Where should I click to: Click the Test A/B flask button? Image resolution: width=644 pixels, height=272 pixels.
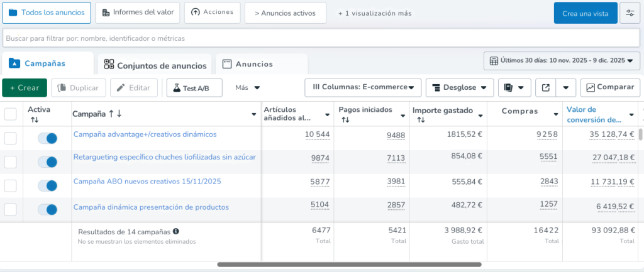(x=194, y=88)
